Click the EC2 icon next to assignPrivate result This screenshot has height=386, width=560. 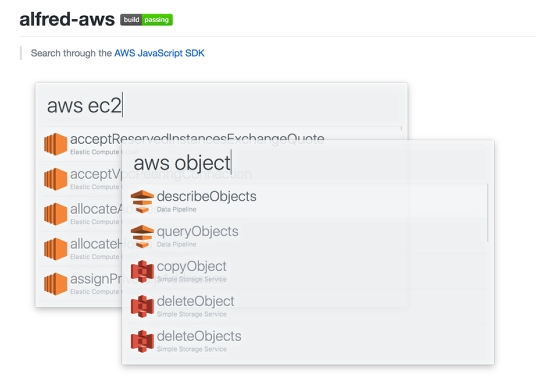click(x=56, y=284)
